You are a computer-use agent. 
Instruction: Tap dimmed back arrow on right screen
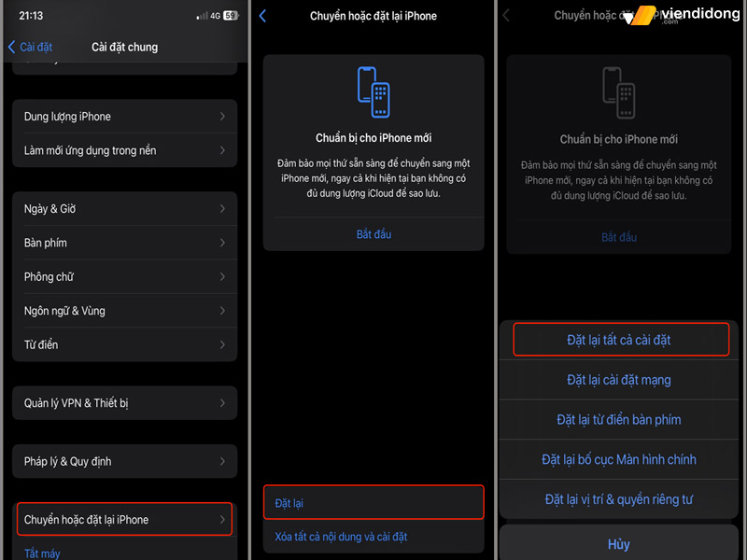tap(506, 15)
